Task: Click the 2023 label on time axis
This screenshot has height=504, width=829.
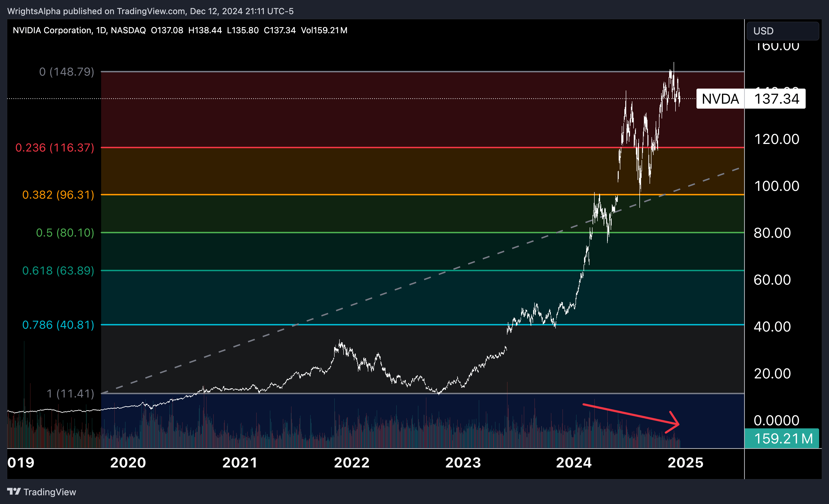Action: [x=463, y=463]
